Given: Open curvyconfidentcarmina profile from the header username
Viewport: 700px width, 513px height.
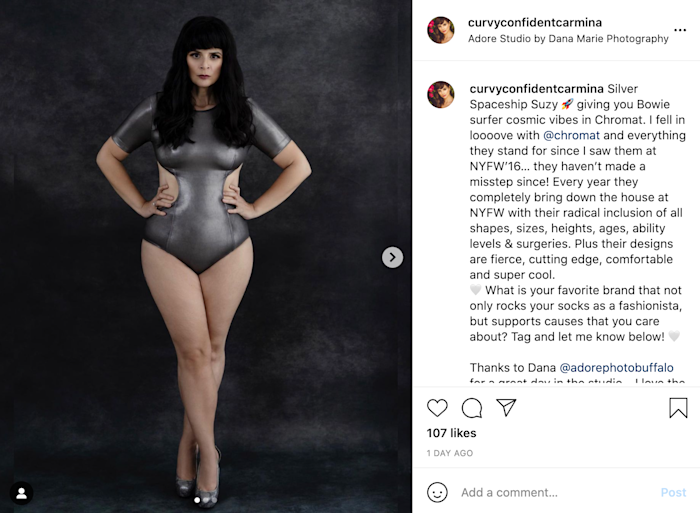Looking at the screenshot, I should coord(535,22).
